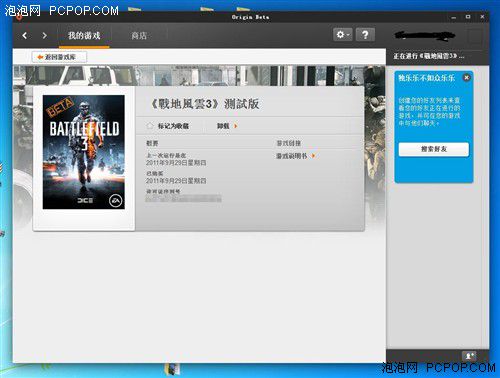Minimize the Origin Beta window
The height and width of the screenshot is (378, 500).
(x=453, y=17)
